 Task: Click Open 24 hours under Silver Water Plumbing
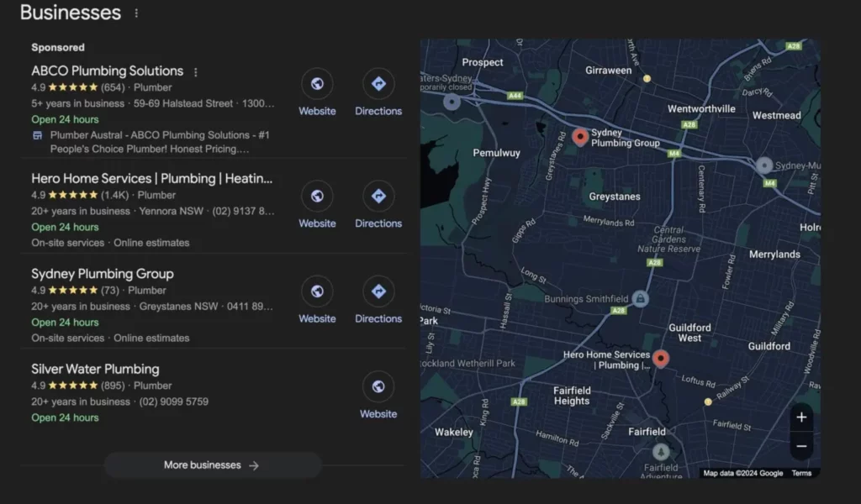pos(65,417)
